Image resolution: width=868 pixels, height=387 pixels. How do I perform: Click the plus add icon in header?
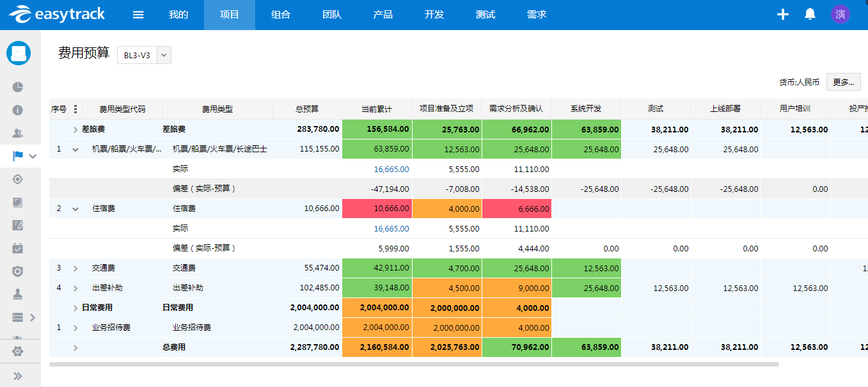(x=783, y=14)
